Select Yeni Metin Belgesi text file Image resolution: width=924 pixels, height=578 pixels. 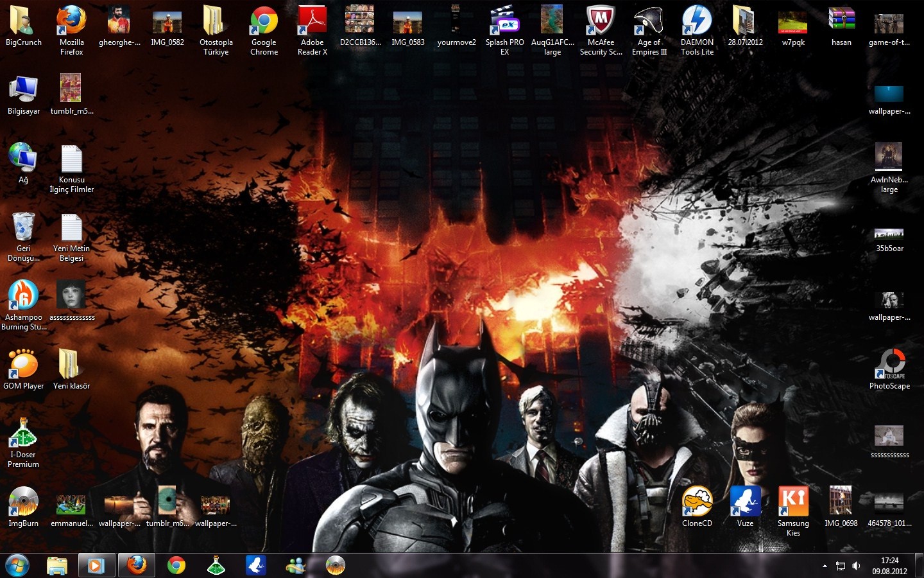point(71,227)
